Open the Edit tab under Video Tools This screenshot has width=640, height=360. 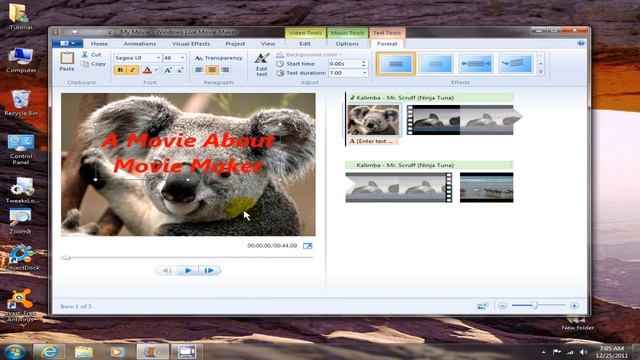305,44
